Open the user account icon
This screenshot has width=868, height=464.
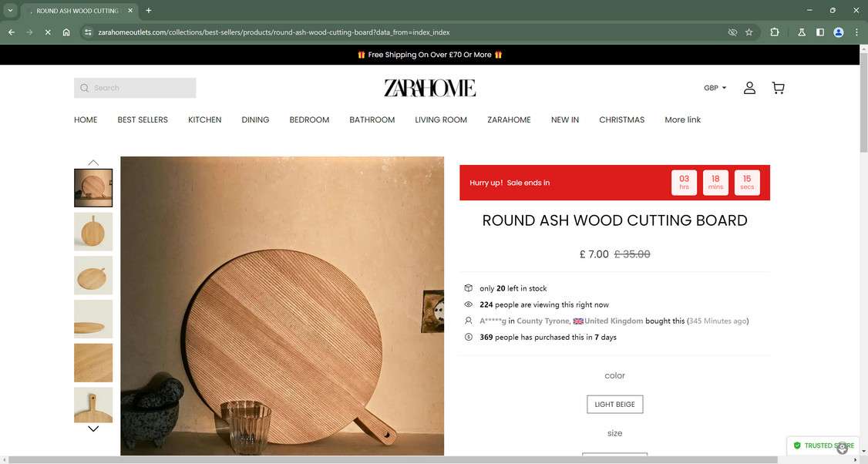pyautogui.click(x=749, y=88)
